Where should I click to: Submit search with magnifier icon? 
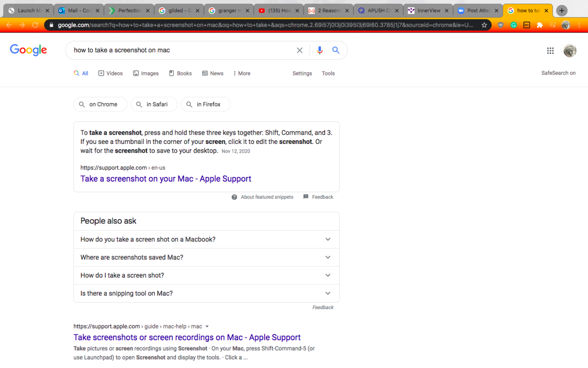(336, 51)
